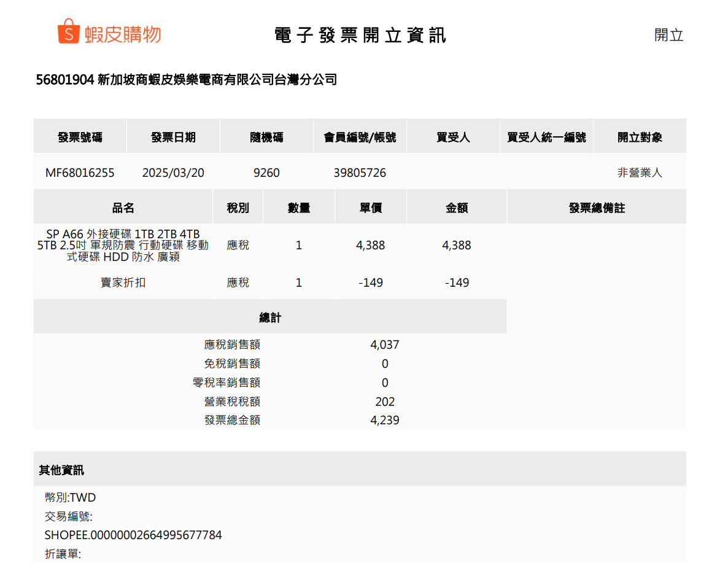This screenshot has height=579, width=728.
Task: Select the 4,037 taxable sales amount
Action: pos(385,345)
